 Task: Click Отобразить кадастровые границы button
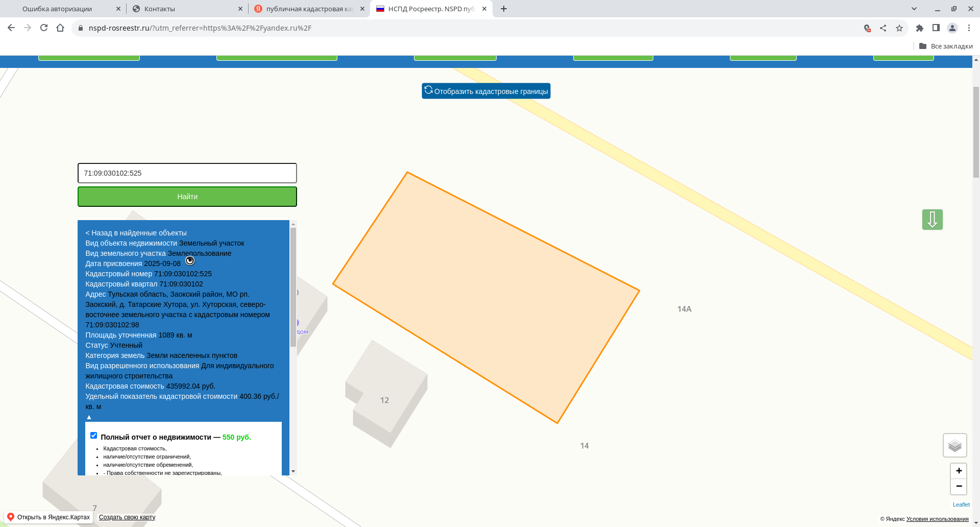[x=486, y=91]
